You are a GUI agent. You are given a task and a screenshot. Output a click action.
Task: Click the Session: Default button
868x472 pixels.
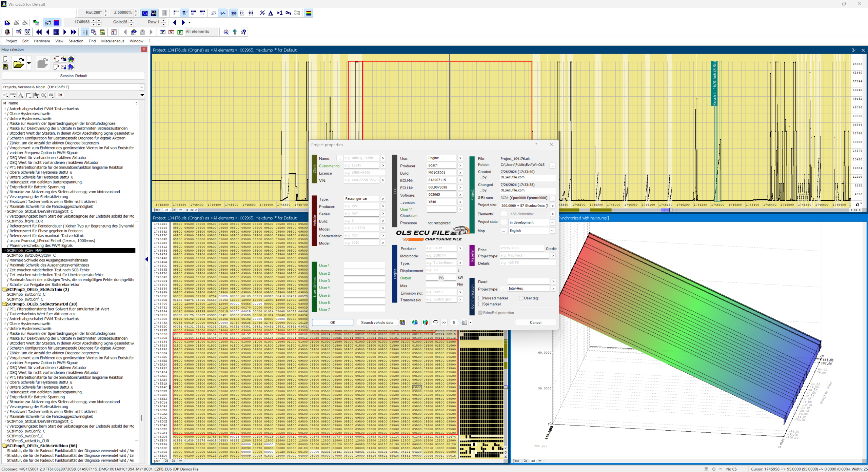click(x=74, y=76)
